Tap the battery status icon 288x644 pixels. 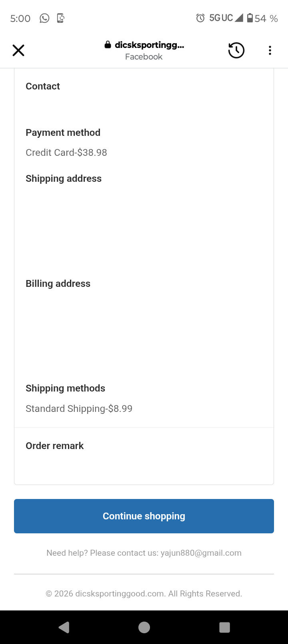click(x=250, y=18)
